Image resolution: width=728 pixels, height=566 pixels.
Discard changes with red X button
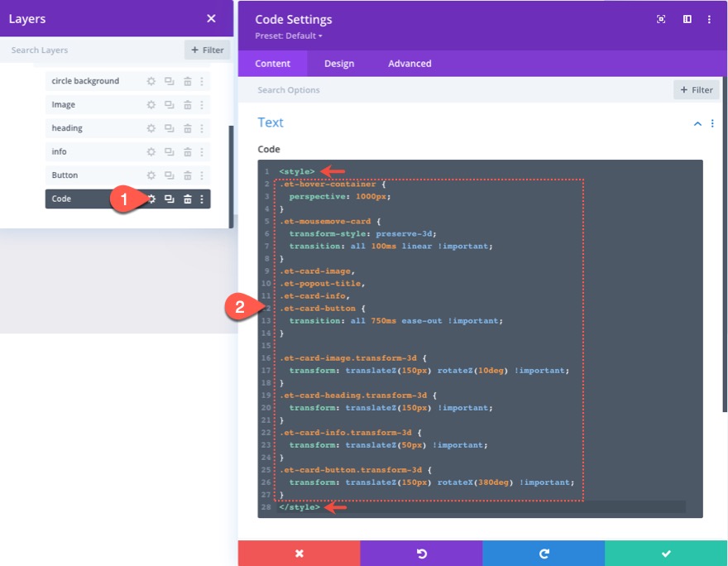299,554
